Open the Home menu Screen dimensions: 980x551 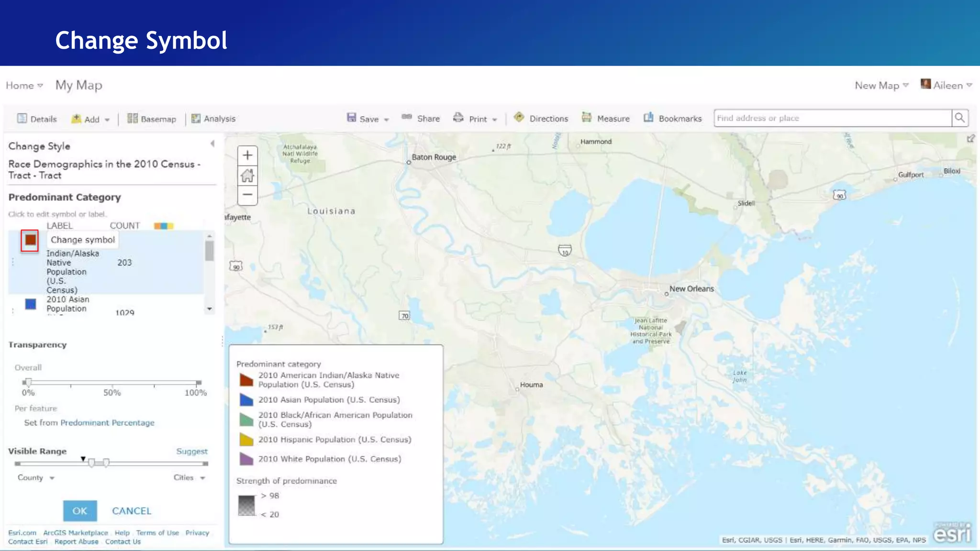tap(24, 86)
